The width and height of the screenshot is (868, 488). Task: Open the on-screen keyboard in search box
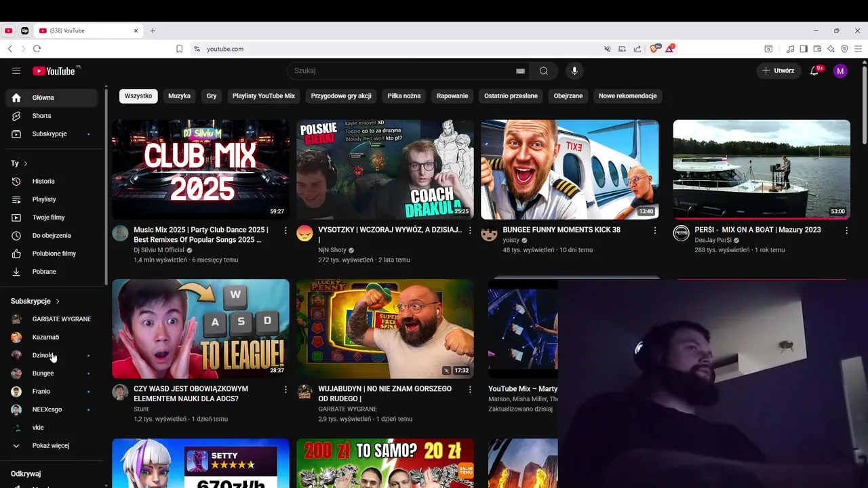click(x=521, y=70)
